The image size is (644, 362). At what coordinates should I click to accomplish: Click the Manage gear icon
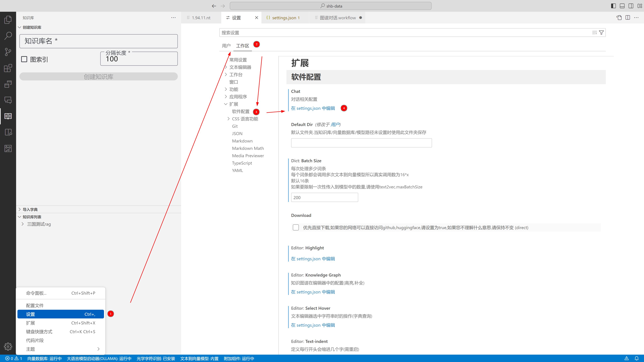tap(8, 347)
